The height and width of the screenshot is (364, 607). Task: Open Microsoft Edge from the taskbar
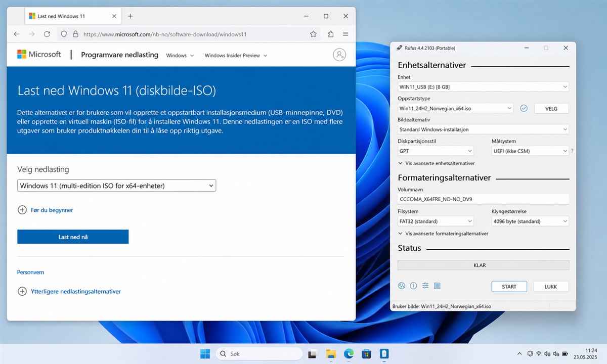[349, 353]
